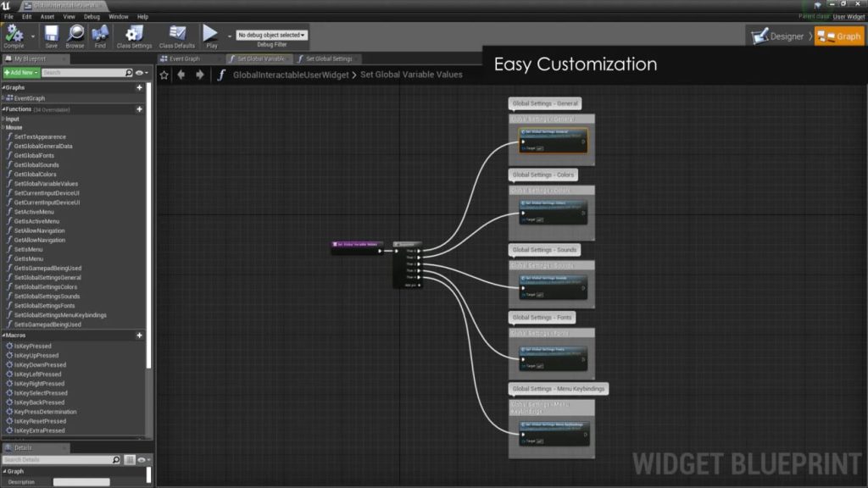Screen dimensions: 868x488
Task: Expand the Add New dropdown button
Action: coord(19,73)
